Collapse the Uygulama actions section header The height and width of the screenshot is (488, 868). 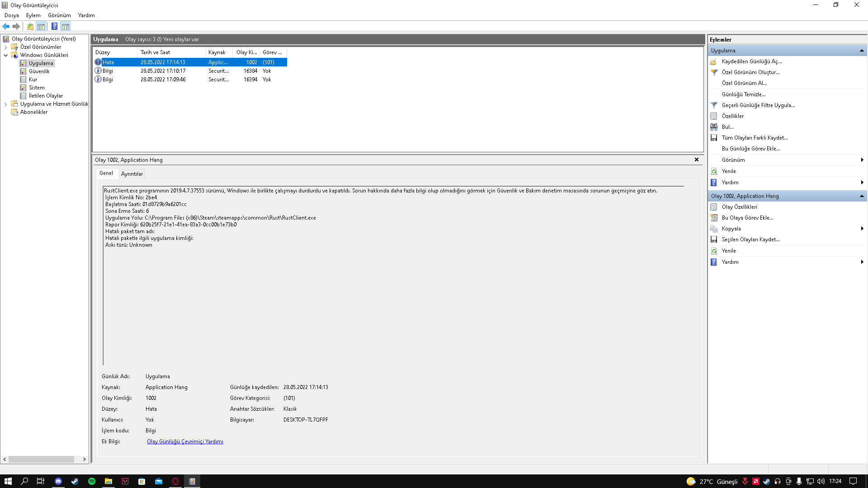pyautogui.click(x=862, y=51)
